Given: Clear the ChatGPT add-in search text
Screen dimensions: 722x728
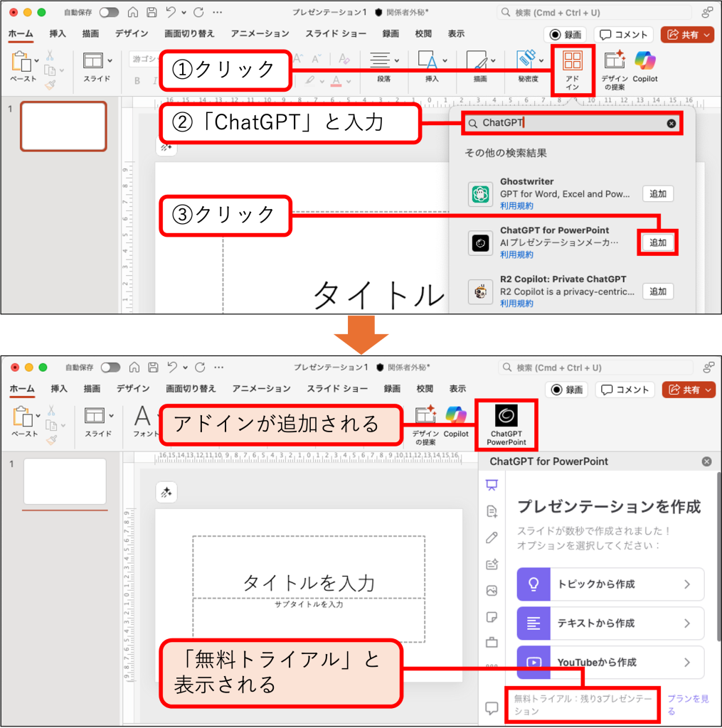Looking at the screenshot, I should [x=671, y=123].
